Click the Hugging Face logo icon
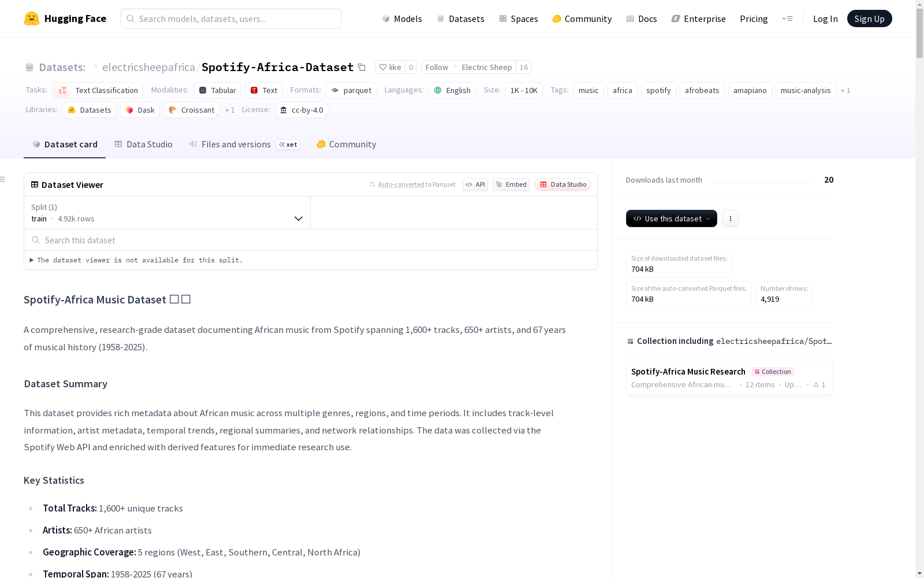Viewport: 924px width, 578px height. click(32, 18)
